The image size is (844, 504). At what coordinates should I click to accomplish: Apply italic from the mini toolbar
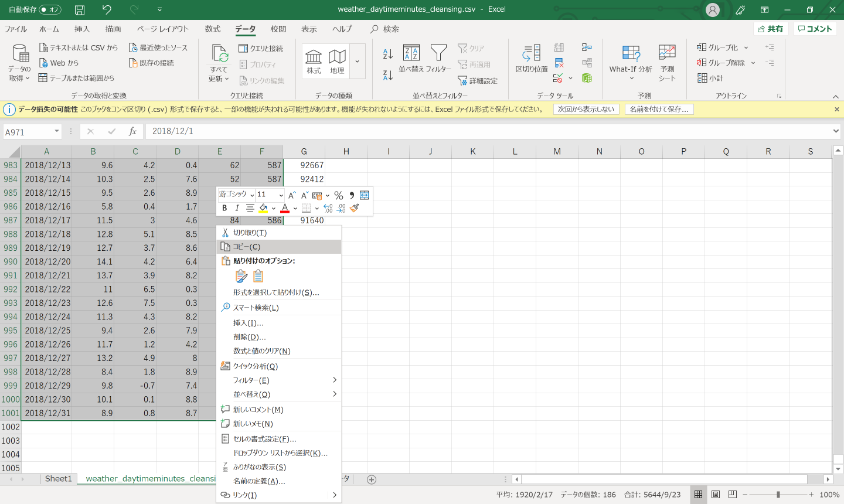(237, 208)
